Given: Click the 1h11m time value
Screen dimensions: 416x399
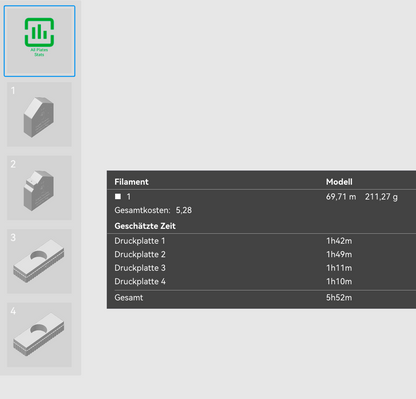Looking at the screenshot, I should [x=339, y=268].
